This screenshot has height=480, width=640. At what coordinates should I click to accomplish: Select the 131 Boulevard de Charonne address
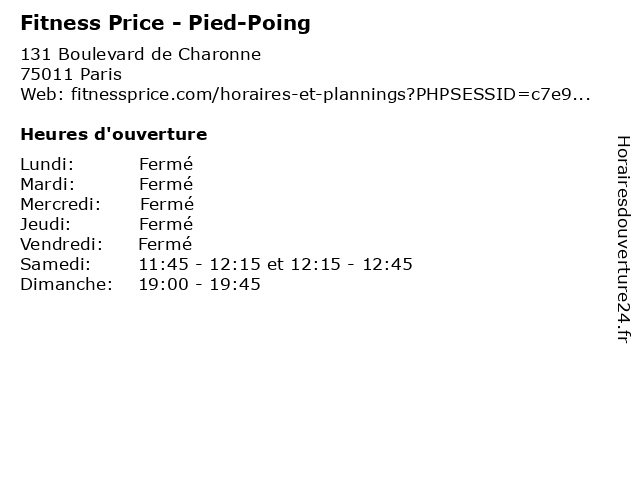pyautogui.click(x=140, y=54)
